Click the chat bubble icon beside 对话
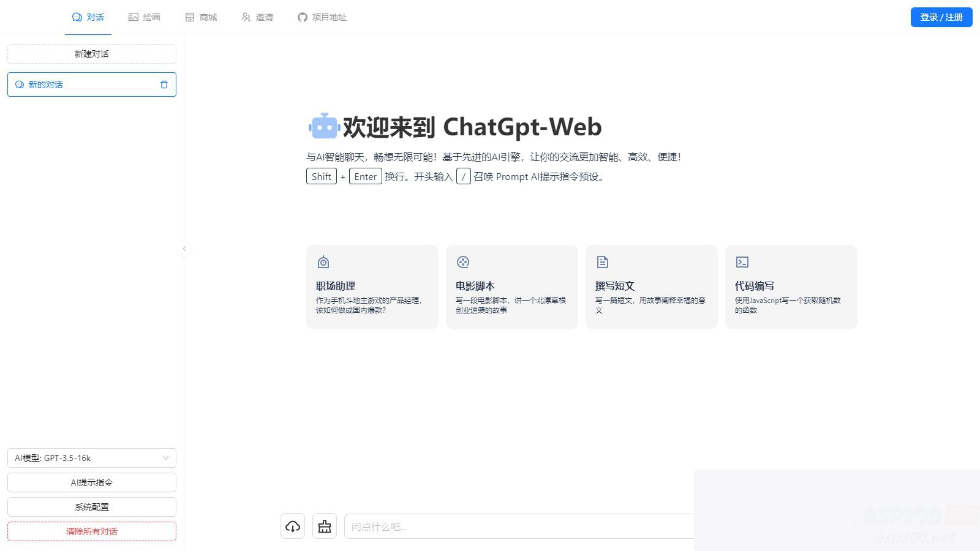This screenshot has width=980, height=551. (x=77, y=17)
